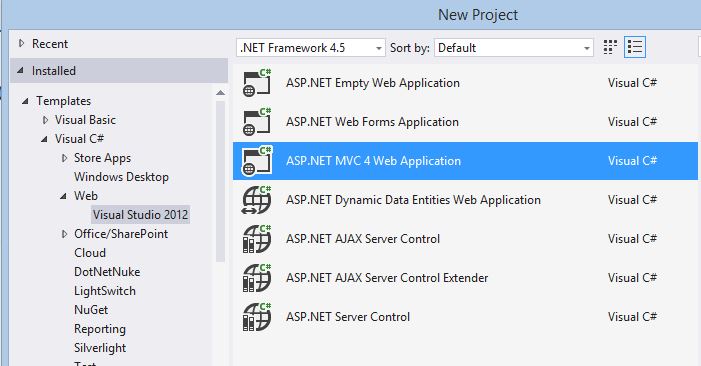
Task: Open the LightSwitch template category
Action: tap(105, 291)
